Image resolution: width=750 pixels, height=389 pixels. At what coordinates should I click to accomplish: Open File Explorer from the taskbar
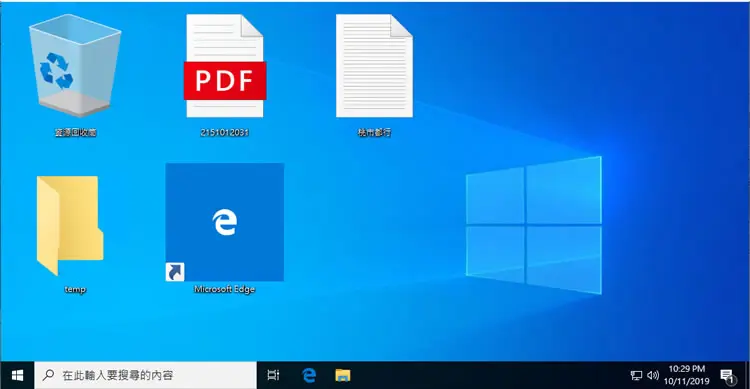pyautogui.click(x=342, y=376)
